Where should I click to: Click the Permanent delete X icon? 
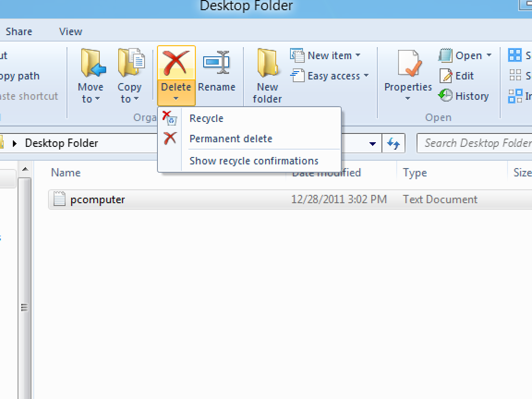[169, 139]
